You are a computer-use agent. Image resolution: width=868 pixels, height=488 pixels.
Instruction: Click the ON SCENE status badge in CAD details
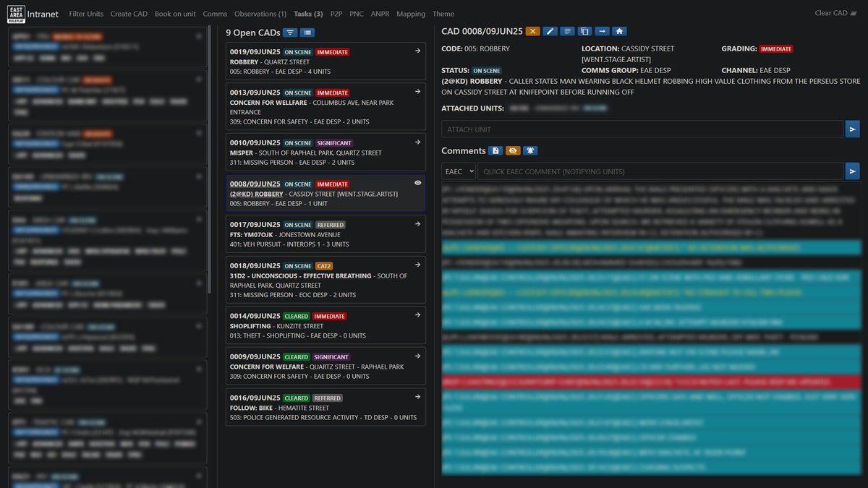[x=487, y=71]
